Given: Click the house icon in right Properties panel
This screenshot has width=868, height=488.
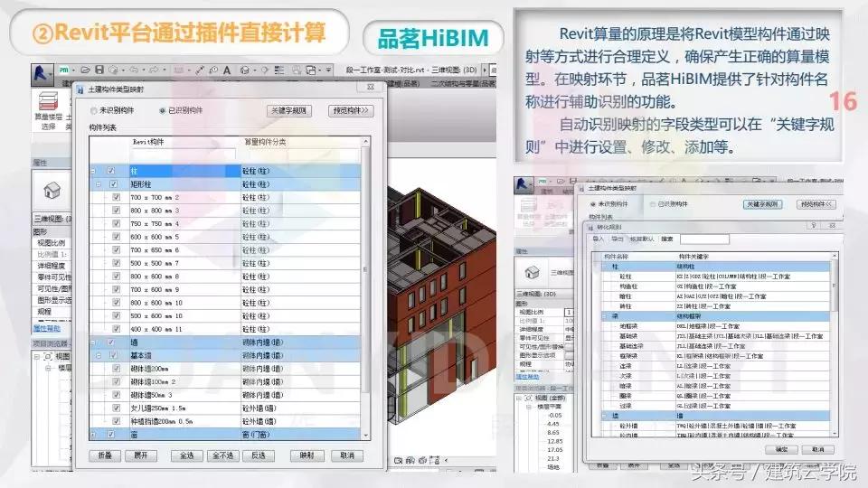Looking at the screenshot, I should 532,272.
